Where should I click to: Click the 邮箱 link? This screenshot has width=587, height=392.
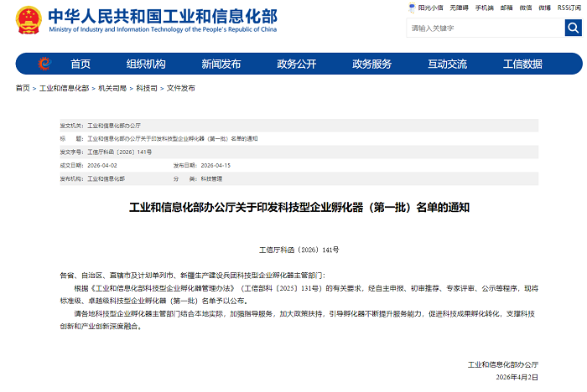coord(506,8)
